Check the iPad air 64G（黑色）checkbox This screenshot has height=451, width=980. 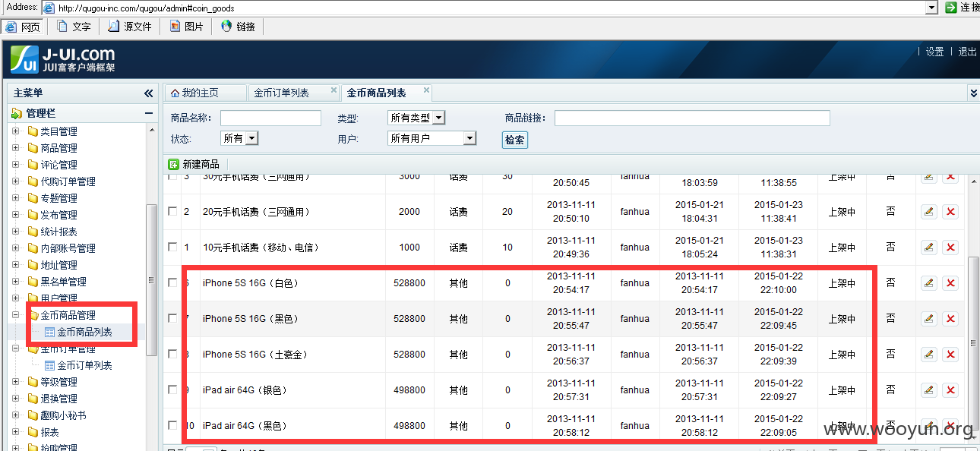pos(172,425)
